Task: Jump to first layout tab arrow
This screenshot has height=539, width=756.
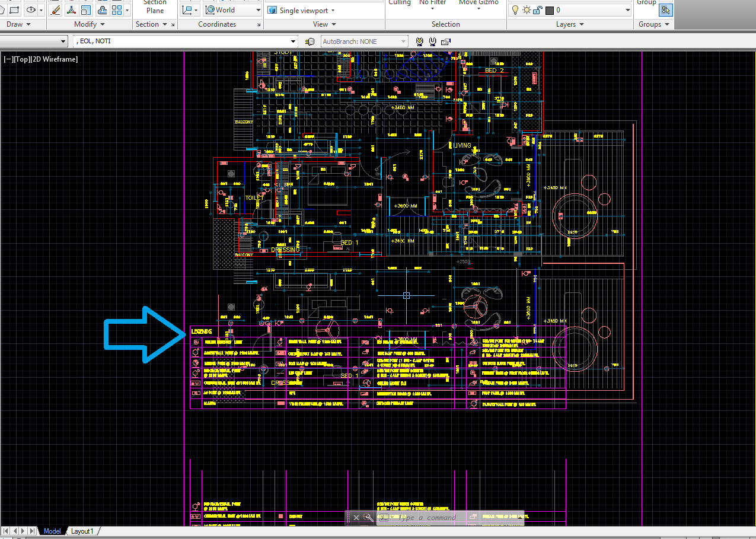Action: 5,531
